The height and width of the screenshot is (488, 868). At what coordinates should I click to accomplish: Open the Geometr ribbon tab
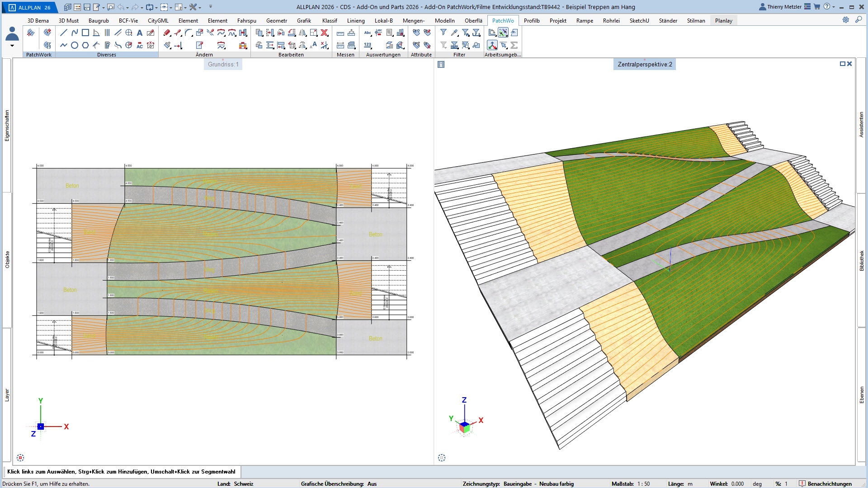(x=276, y=21)
